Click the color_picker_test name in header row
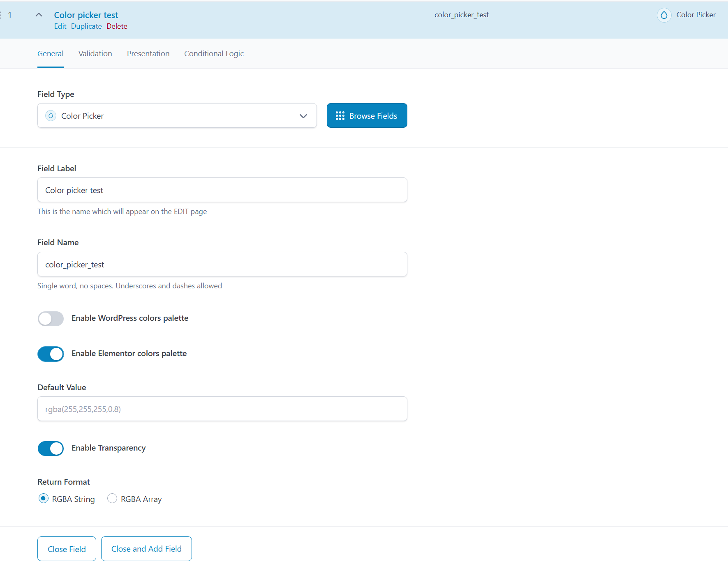The width and height of the screenshot is (728, 566). [x=462, y=15]
